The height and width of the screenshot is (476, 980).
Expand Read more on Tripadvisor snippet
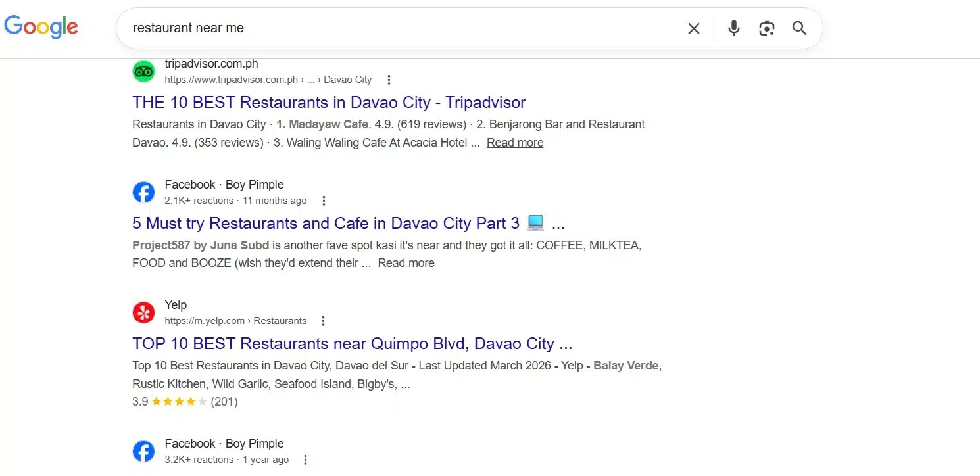515,143
